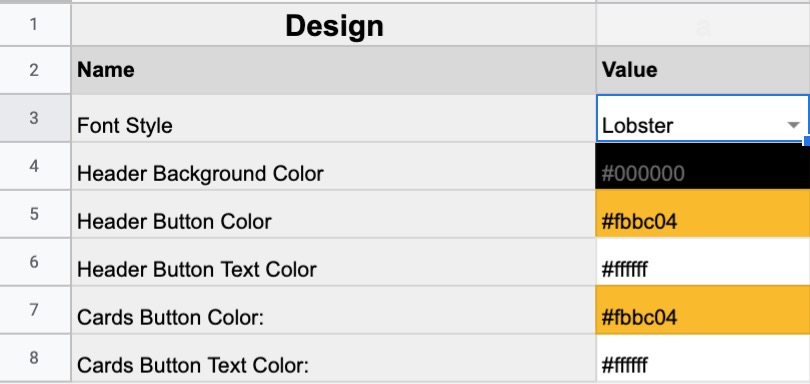This screenshot has height=384, width=810.
Task: Click the Cards Button Color #fbbc04 cell
Action: [703, 310]
